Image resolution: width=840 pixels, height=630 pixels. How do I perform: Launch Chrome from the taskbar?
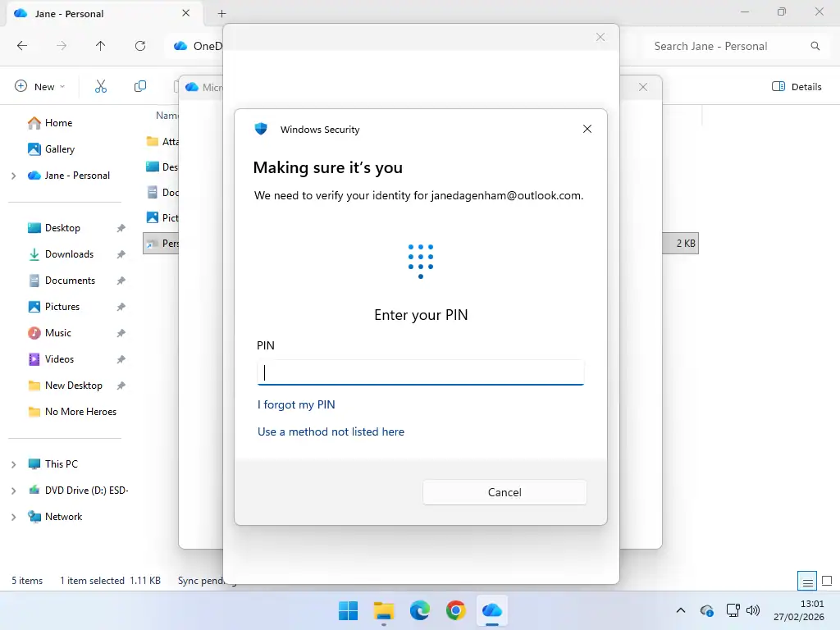(456, 610)
